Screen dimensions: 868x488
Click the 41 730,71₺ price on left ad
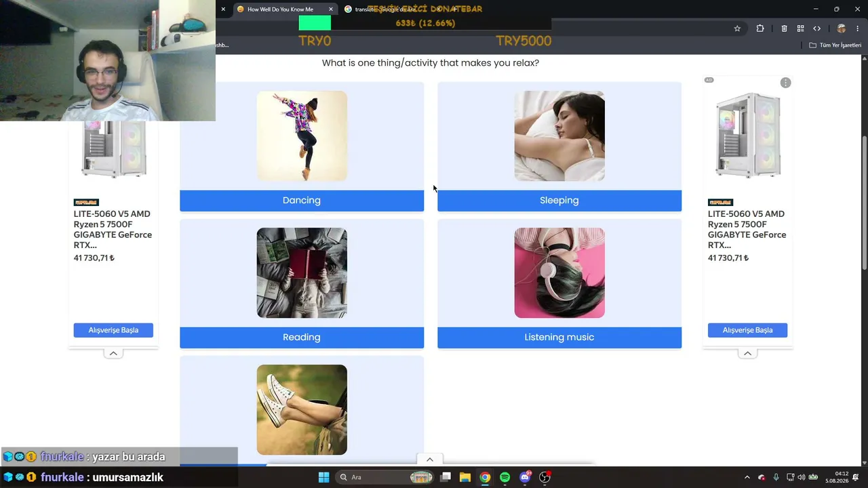tap(94, 258)
